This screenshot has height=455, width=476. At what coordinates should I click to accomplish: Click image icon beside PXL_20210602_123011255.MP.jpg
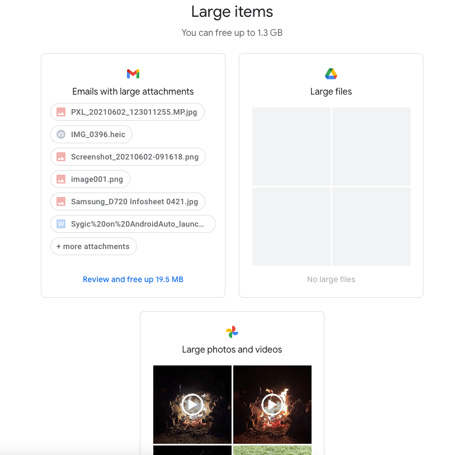pyautogui.click(x=61, y=112)
